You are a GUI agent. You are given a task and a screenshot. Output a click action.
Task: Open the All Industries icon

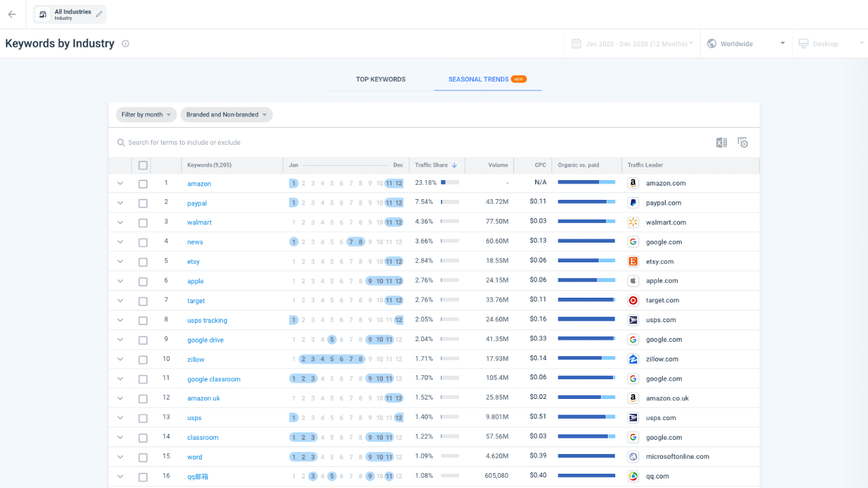coord(43,14)
